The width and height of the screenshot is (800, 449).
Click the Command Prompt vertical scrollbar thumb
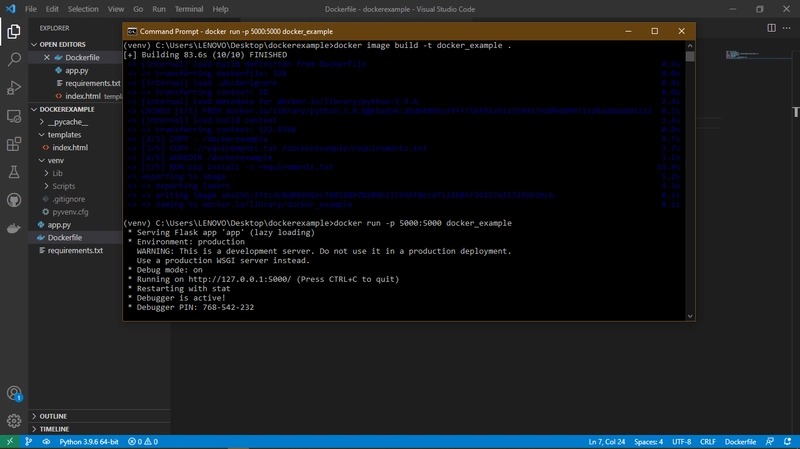pyautogui.click(x=690, y=56)
